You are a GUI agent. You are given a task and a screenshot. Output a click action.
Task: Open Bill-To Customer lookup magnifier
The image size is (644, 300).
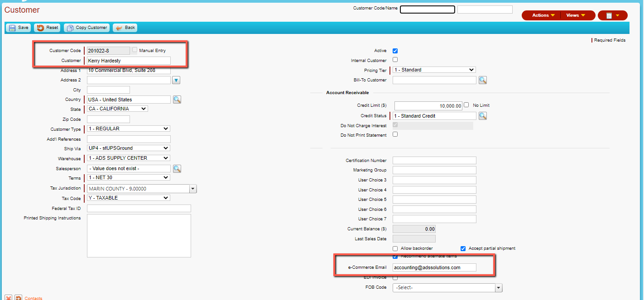point(483,80)
